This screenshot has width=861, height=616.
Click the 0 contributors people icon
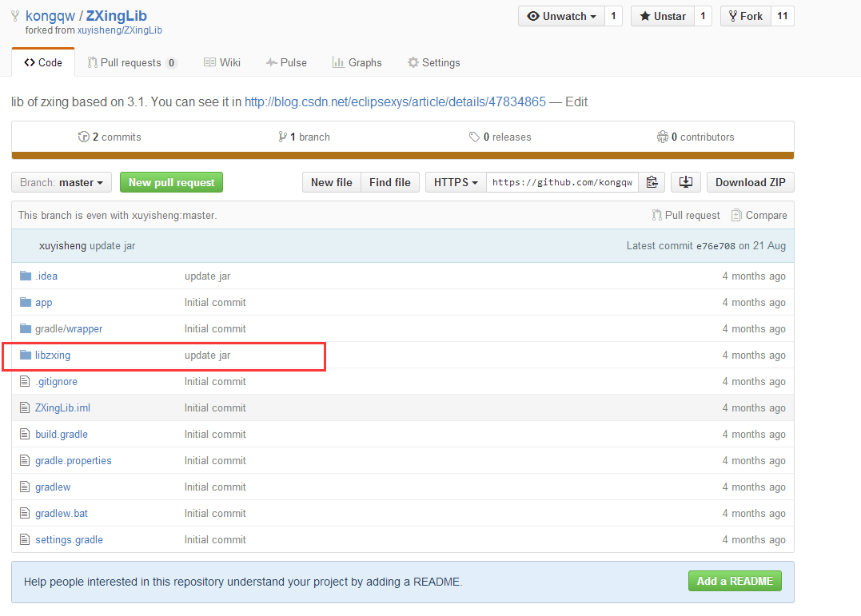pos(662,137)
